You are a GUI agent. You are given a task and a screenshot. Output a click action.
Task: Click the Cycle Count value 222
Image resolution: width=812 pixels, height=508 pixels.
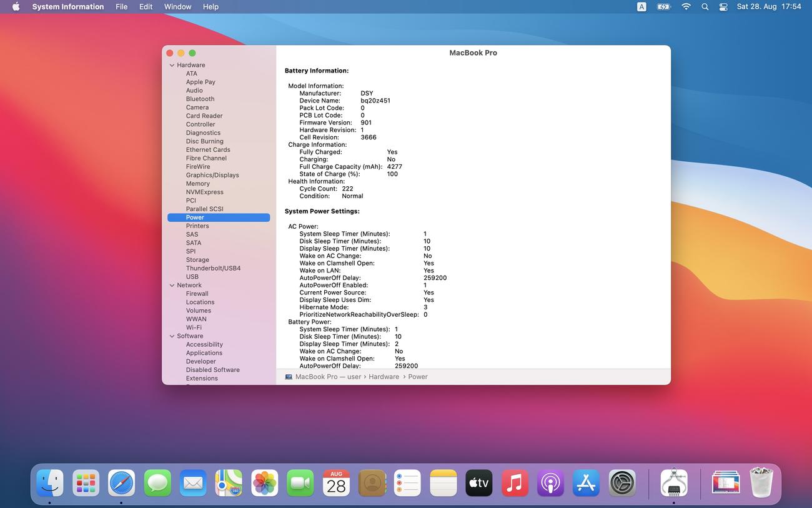[347, 189]
